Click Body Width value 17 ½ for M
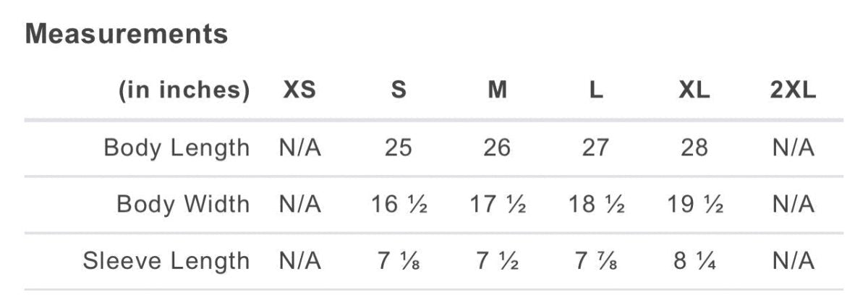Viewport: 868px width, 308px height. [497, 205]
